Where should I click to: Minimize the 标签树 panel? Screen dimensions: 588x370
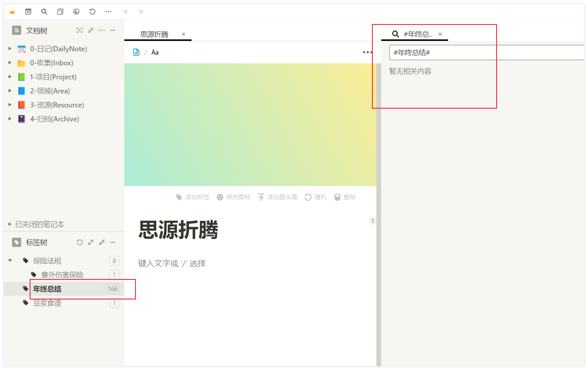[113, 242]
